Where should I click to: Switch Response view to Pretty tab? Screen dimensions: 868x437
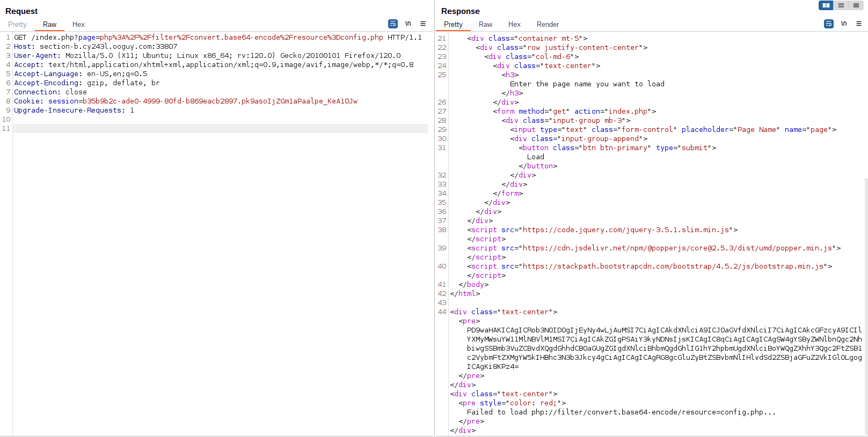pos(453,25)
